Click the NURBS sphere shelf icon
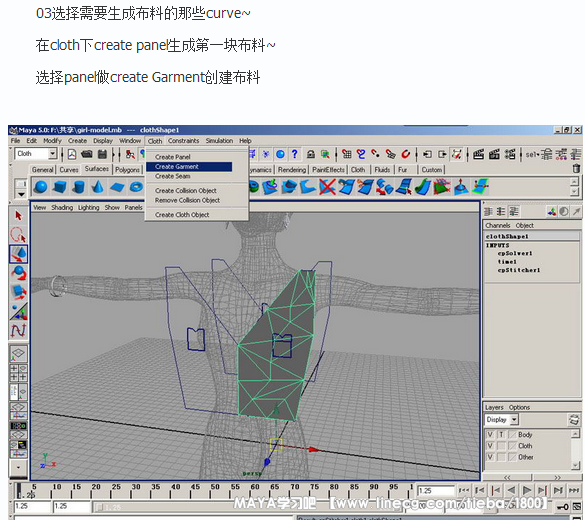Screen dimensions: 585x520 [x=41, y=187]
